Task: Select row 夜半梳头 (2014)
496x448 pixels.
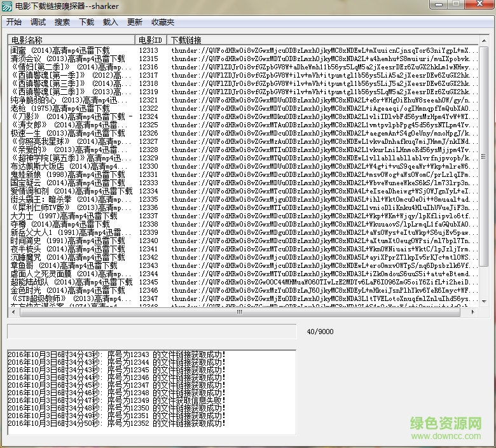Action: [x=244, y=249]
